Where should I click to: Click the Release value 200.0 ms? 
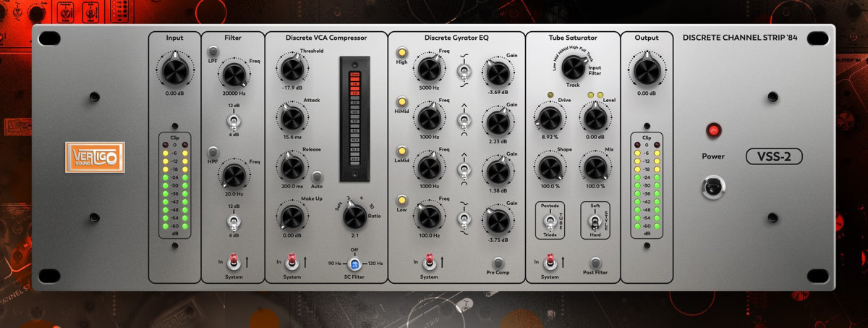click(292, 186)
